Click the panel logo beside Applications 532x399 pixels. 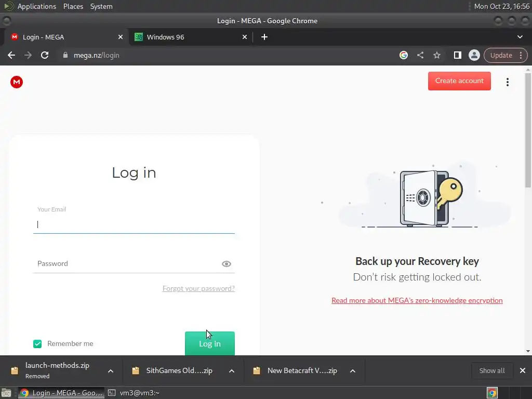coord(8,6)
